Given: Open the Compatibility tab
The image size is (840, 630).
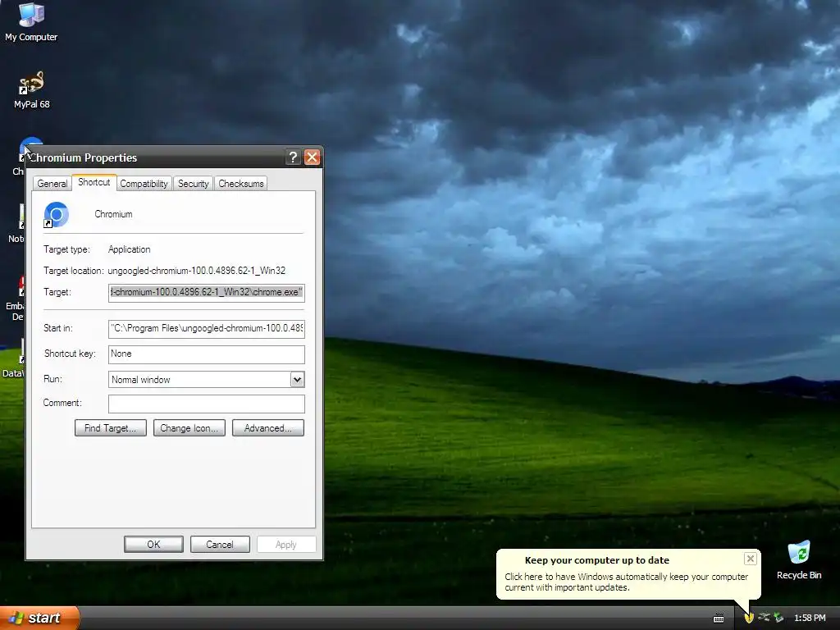Looking at the screenshot, I should (x=144, y=183).
